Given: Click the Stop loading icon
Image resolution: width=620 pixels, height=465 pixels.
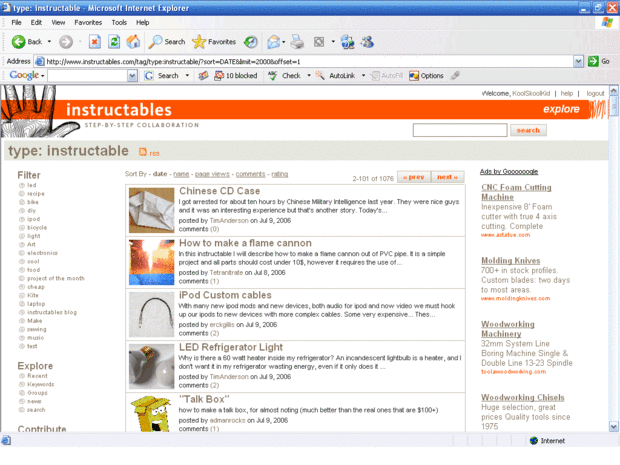Looking at the screenshot, I should (95, 42).
